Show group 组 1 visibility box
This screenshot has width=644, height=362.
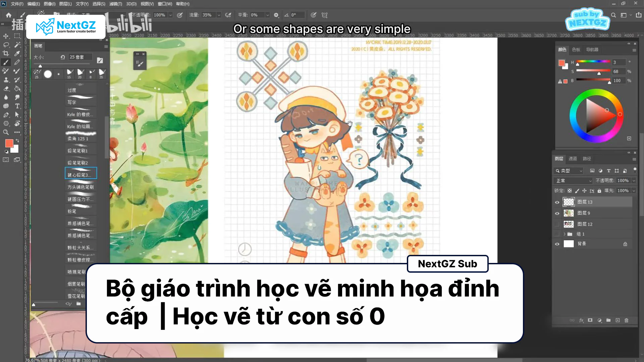pyautogui.click(x=557, y=234)
